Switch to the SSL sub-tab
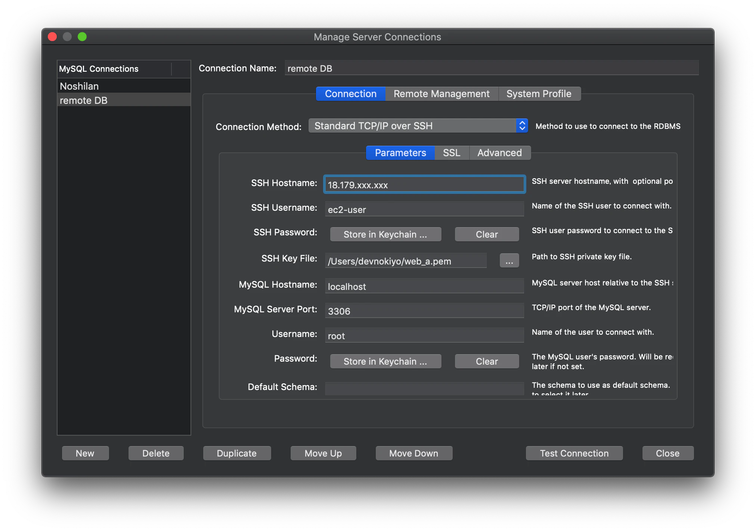The width and height of the screenshot is (756, 532). click(452, 153)
